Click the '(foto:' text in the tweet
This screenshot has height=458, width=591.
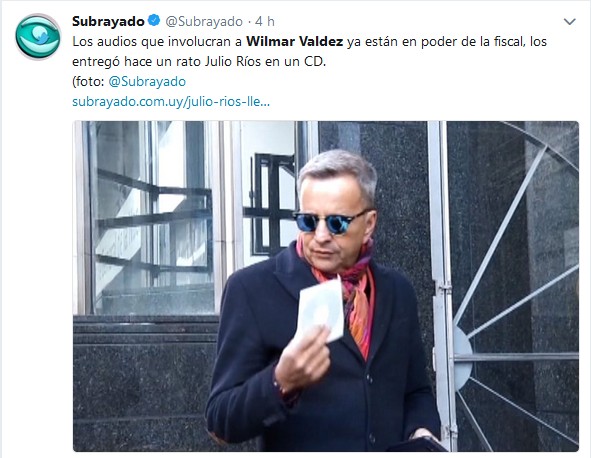coord(88,81)
